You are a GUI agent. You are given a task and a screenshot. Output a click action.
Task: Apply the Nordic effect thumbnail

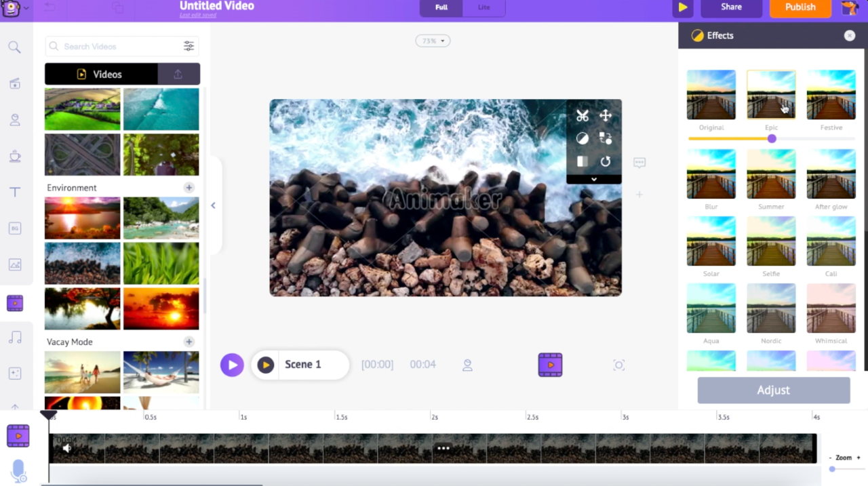pos(771,308)
